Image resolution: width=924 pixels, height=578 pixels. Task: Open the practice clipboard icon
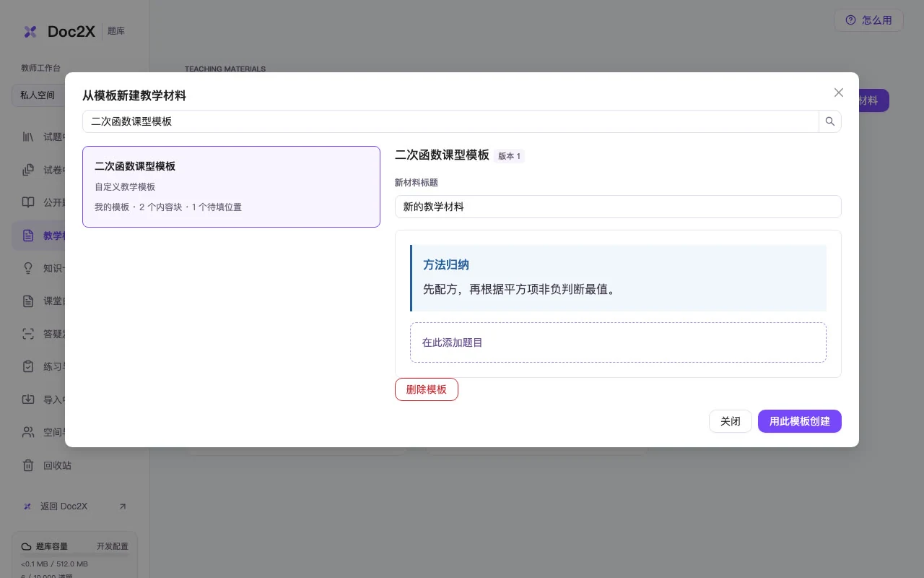pos(28,366)
